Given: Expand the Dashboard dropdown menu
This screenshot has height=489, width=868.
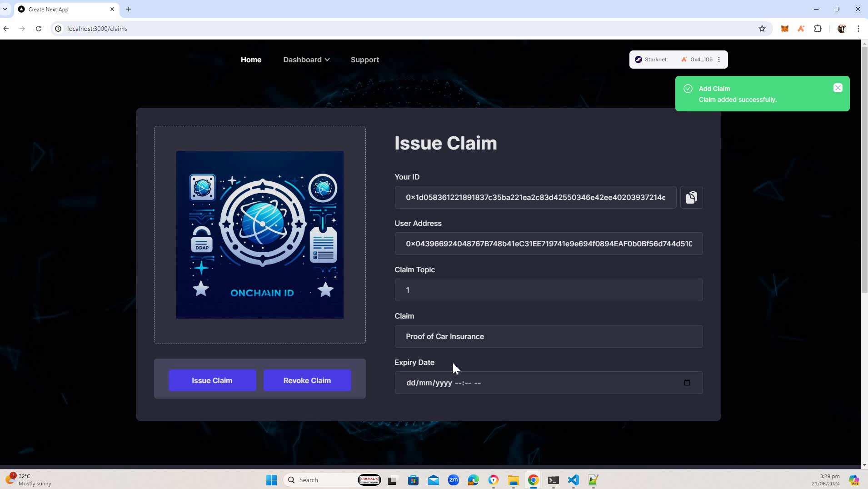Looking at the screenshot, I should pos(306,60).
